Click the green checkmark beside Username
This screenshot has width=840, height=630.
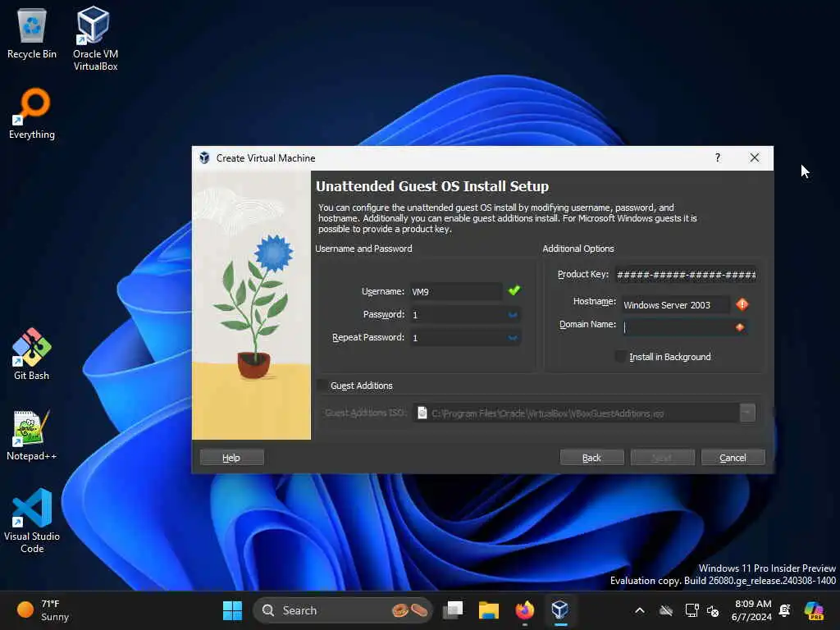[x=514, y=290]
